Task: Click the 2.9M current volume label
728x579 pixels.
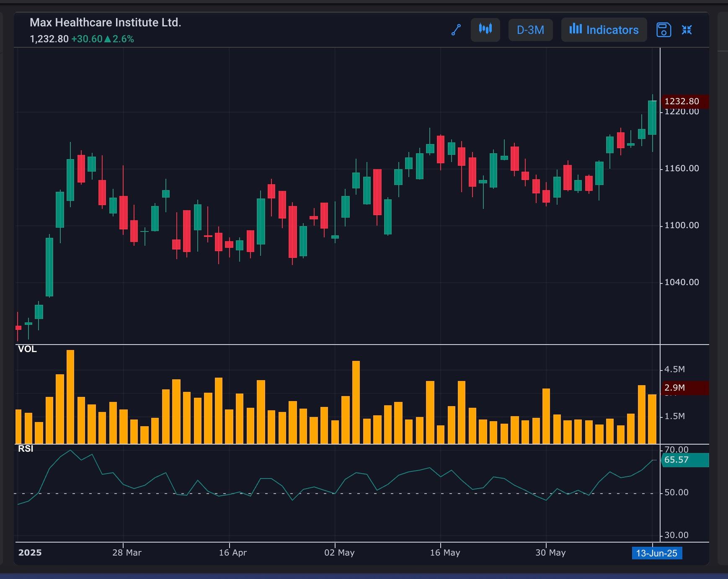Action: tap(684, 388)
